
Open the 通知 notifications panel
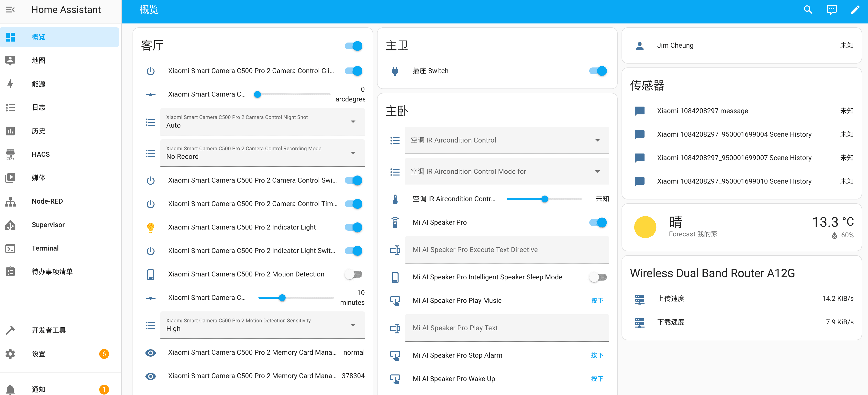click(x=59, y=390)
